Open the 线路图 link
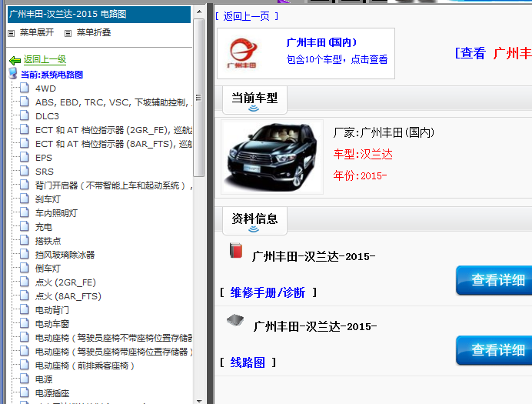The image size is (532, 404). pos(248,363)
